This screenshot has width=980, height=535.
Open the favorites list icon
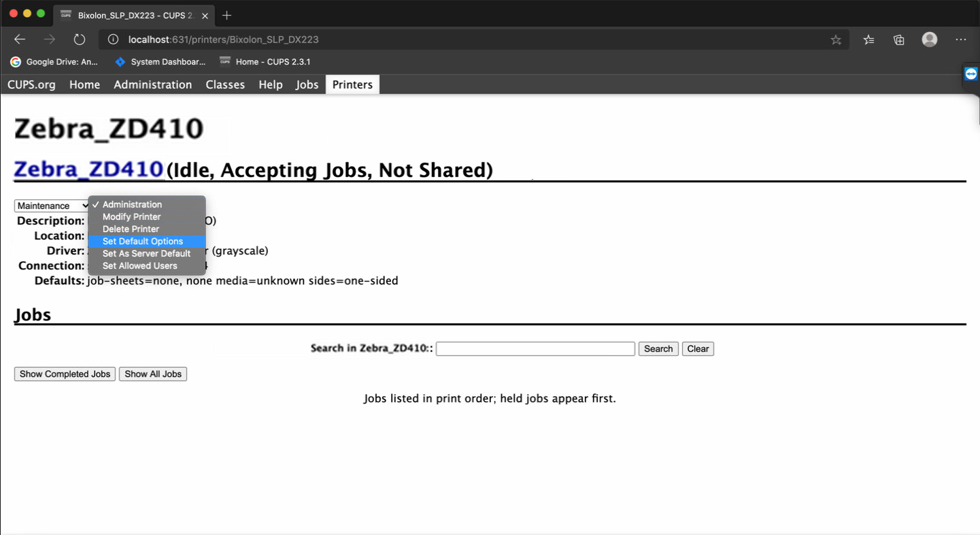868,39
